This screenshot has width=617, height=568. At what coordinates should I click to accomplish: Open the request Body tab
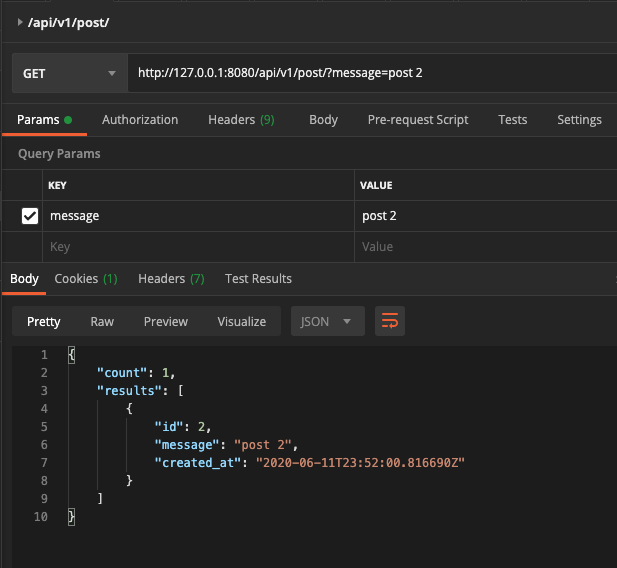click(323, 120)
